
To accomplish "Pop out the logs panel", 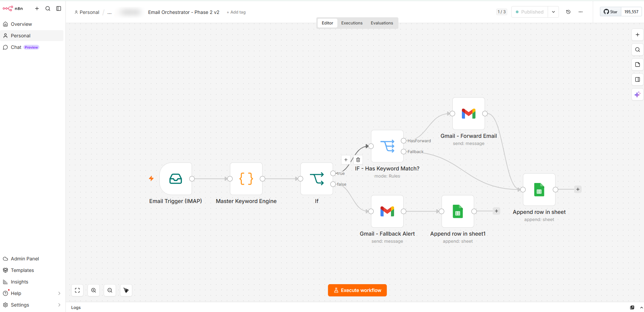I will tap(632, 308).
